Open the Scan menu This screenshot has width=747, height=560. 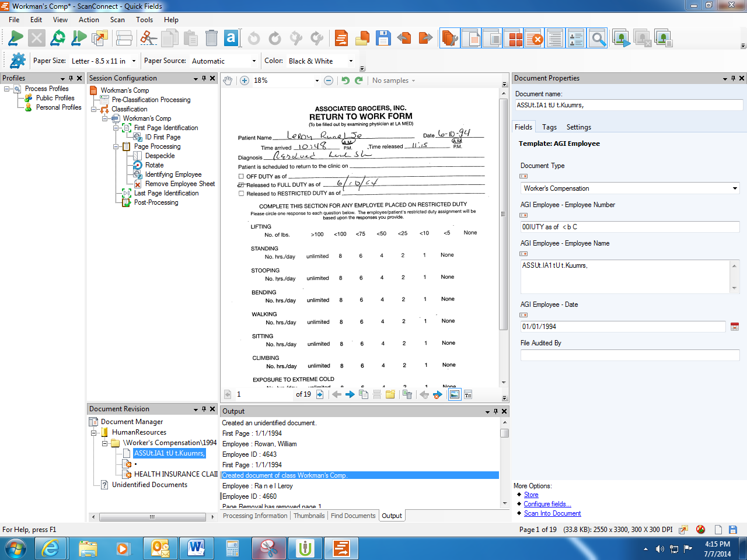(117, 20)
